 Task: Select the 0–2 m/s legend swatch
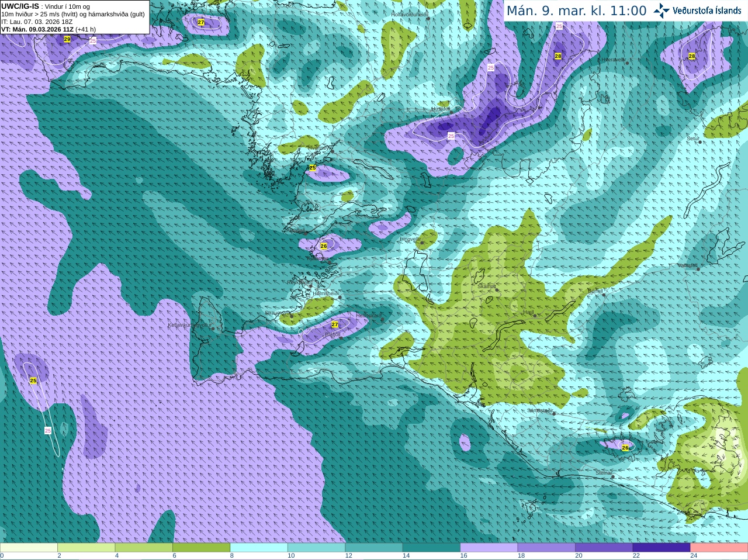pos(29,548)
